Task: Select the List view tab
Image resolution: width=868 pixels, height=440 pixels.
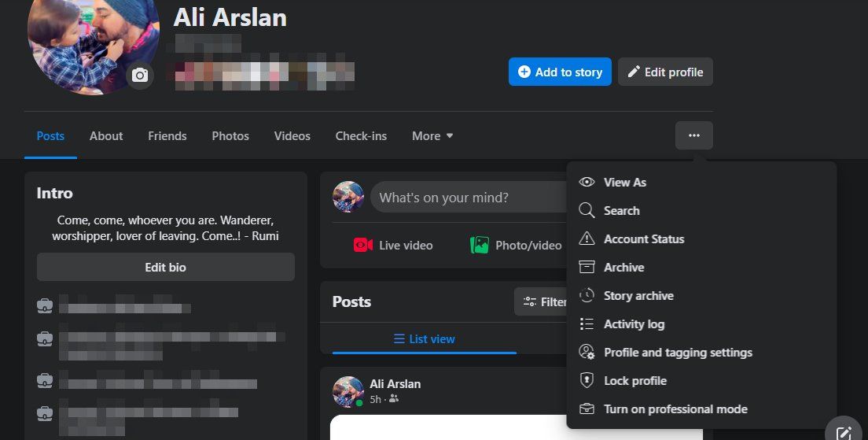Action: 424,338
